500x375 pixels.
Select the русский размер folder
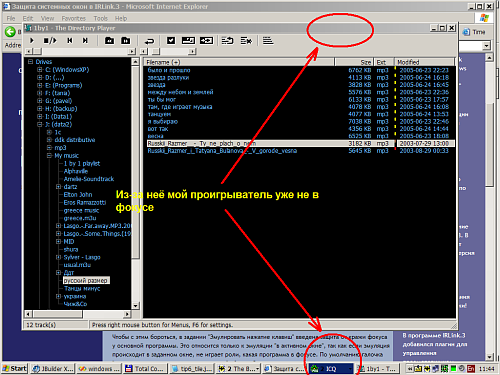point(86,280)
